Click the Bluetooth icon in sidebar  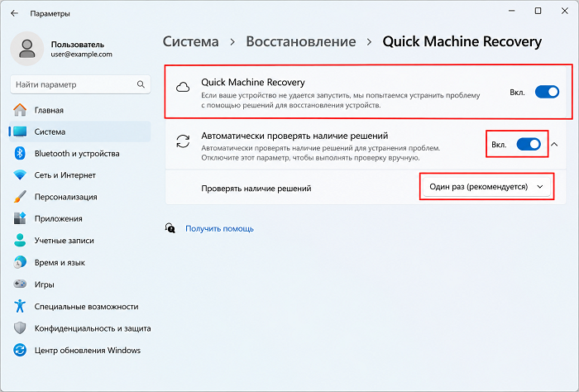coord(20,154)
